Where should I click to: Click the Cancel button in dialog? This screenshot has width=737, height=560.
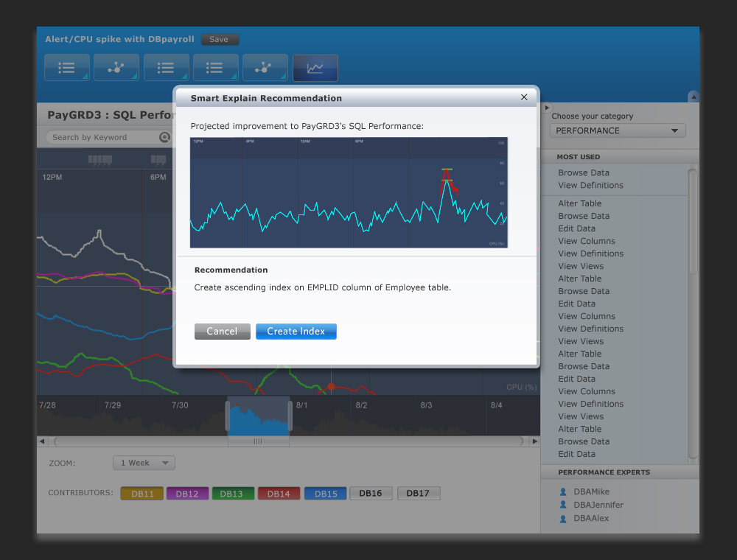(223, 331)
